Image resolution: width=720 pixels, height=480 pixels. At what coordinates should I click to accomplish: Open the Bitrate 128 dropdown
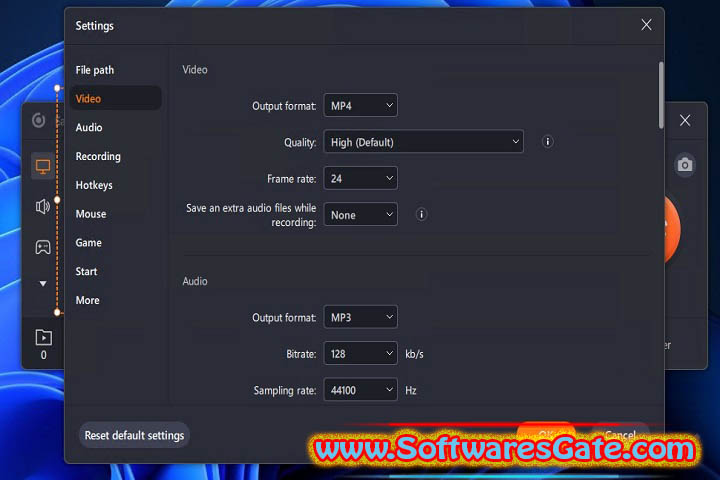point(360,354)
